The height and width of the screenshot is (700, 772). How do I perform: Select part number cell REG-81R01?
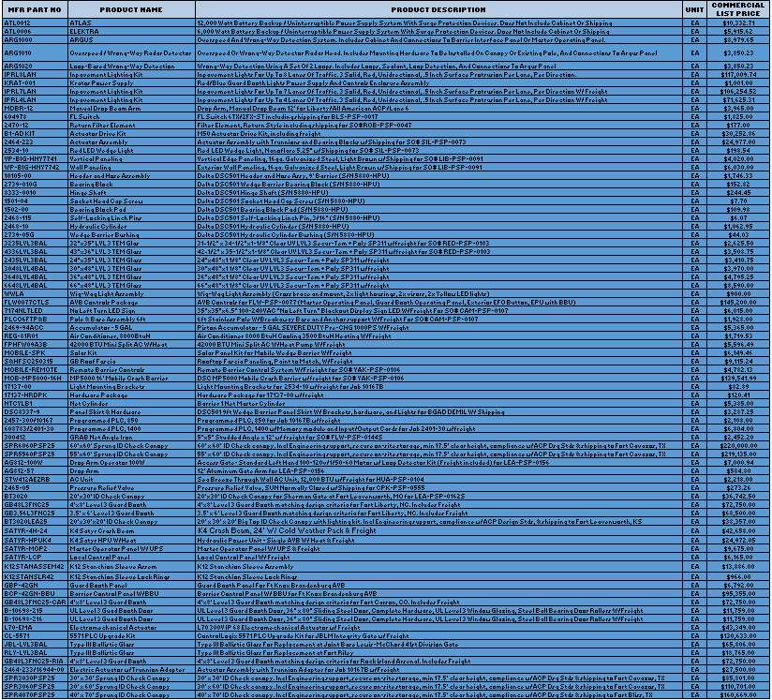coord(35,336)
